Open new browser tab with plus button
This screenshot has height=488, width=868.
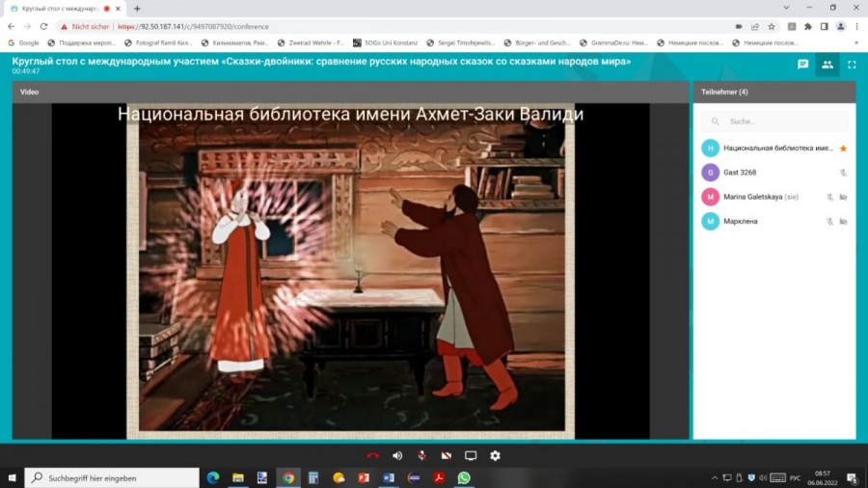[x=137, y=9]
